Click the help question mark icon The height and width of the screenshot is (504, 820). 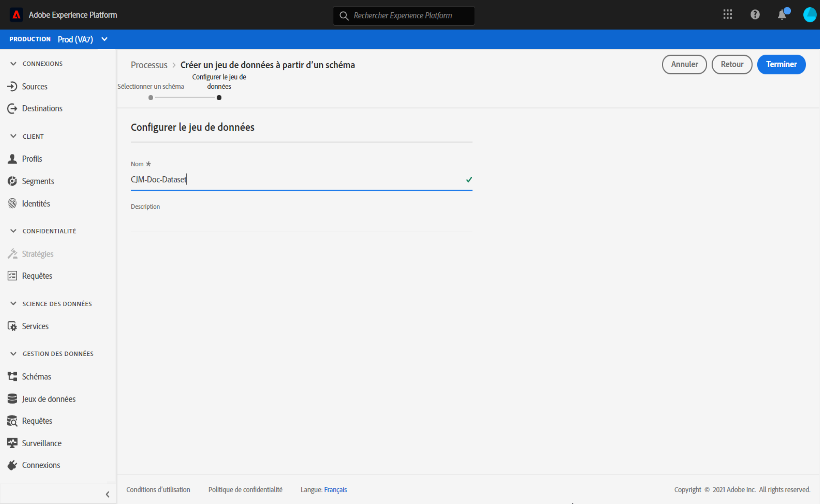pos(755,15)
